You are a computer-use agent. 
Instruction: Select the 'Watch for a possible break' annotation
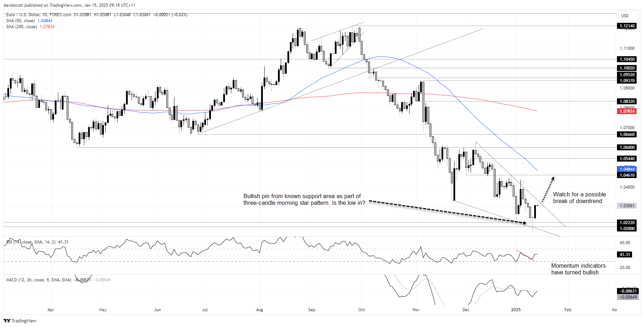(579, 198)
